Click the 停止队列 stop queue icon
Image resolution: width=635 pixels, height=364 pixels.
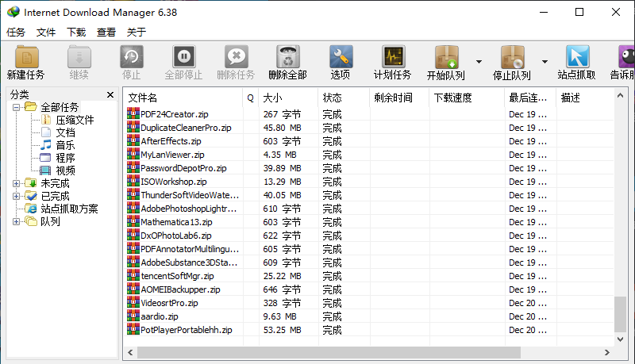tap(512, 58)
